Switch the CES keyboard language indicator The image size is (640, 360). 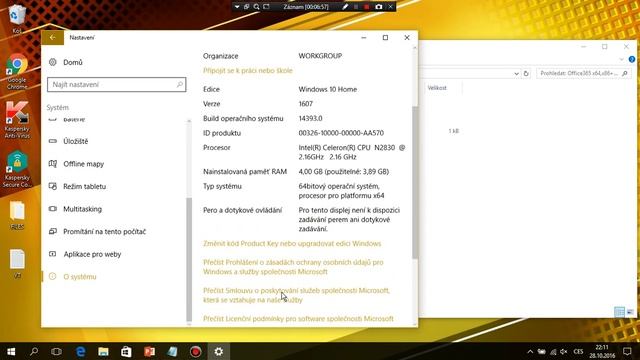tap(578, 351)
